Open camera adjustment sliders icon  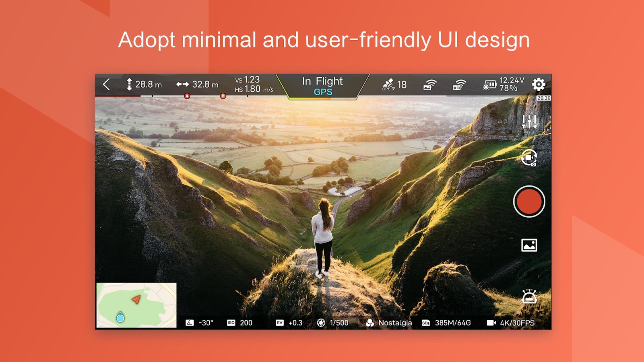pos(529,121)
